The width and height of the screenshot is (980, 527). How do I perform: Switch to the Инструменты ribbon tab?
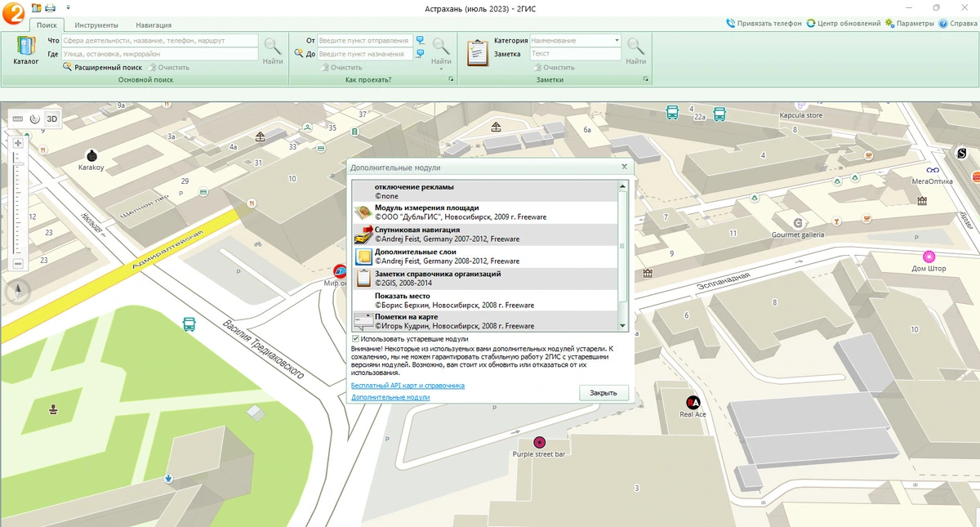[95, 25]
